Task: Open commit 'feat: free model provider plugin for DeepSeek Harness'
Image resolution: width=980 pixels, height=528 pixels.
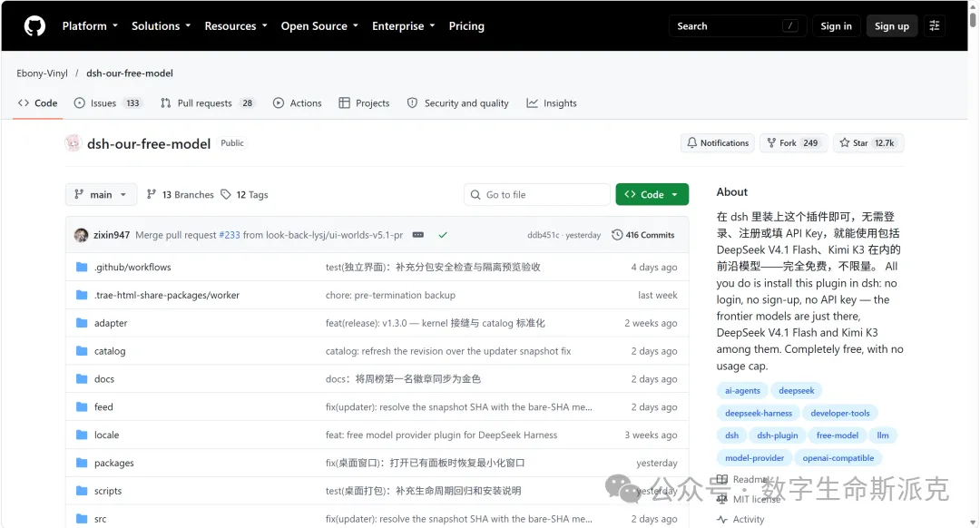Action: pos(441,435)
